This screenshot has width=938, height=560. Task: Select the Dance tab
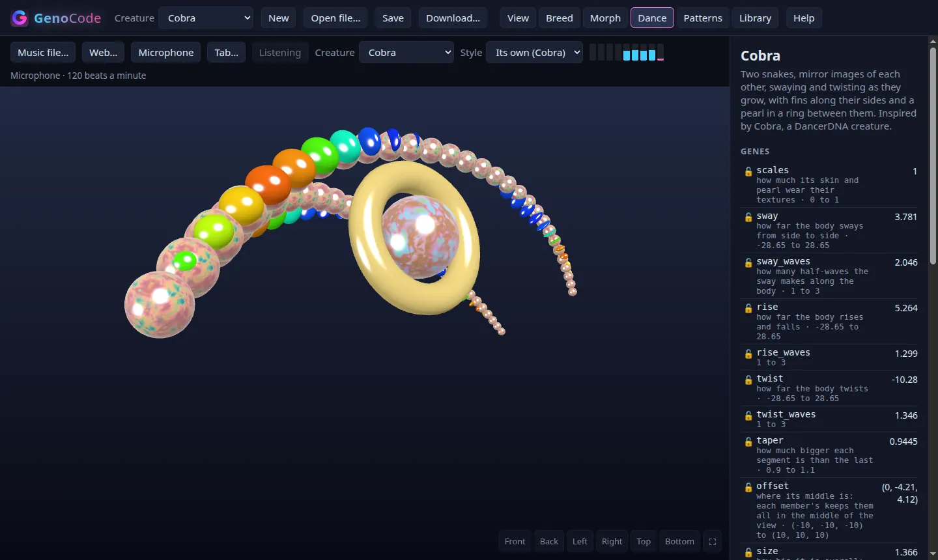pos(652,18)
